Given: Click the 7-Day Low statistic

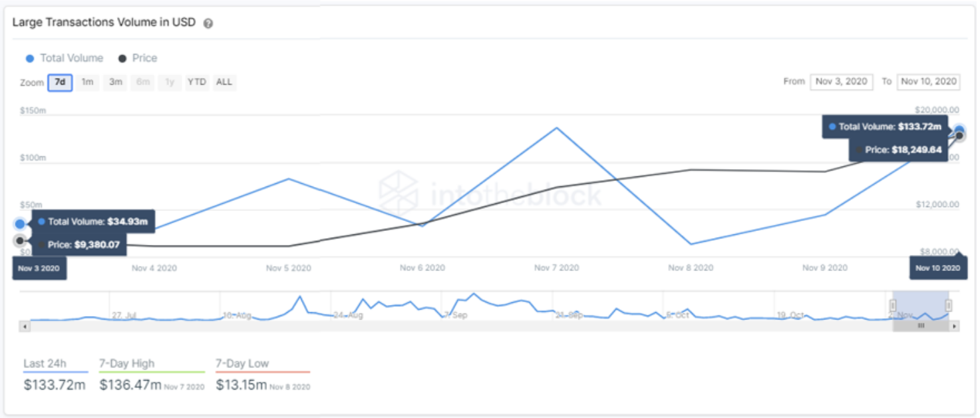Looking at the screenshot, I should 263,376.
